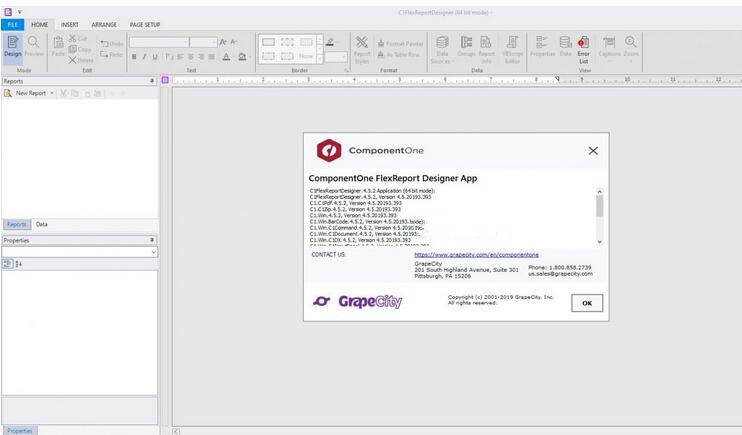Select the None border style

306,56
